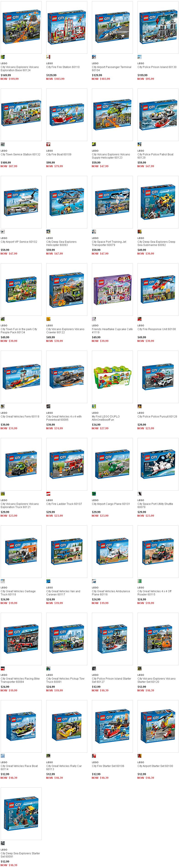Image resolution: width=179 pixels, height=868 pixels.
Task: Open City Great Vehicles Pickup Tow Truck link
Action: [65, 680]
